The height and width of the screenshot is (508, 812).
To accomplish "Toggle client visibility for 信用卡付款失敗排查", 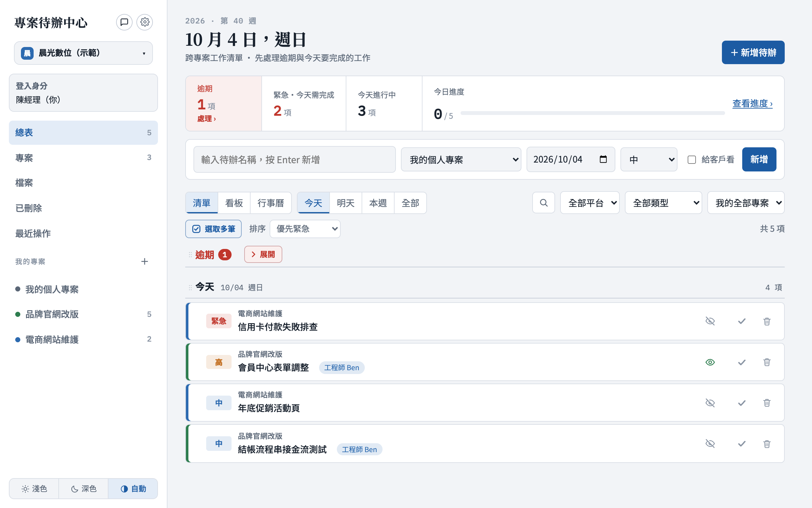I will [710, 321].
